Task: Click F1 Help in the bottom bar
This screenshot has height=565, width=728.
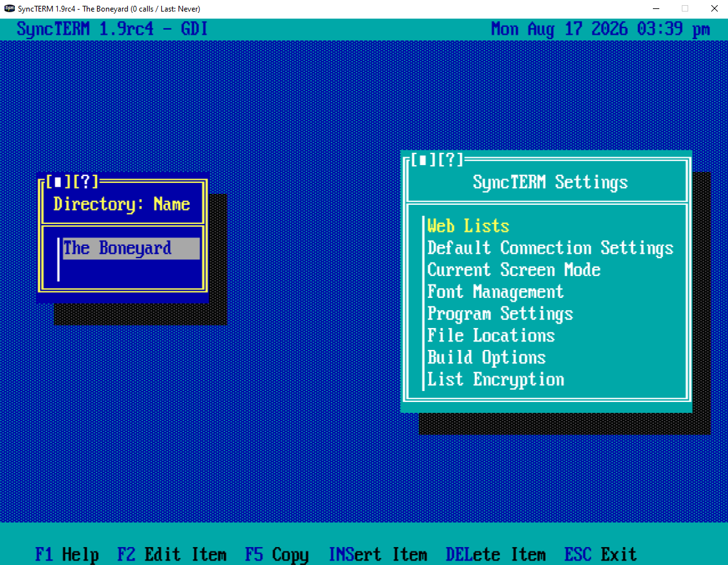Action: coord(67,554)
